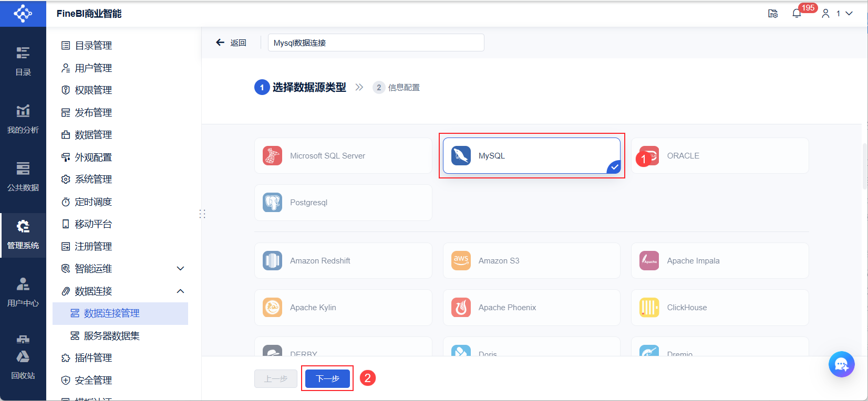Click the back arrow 返回

click(231, 43)
